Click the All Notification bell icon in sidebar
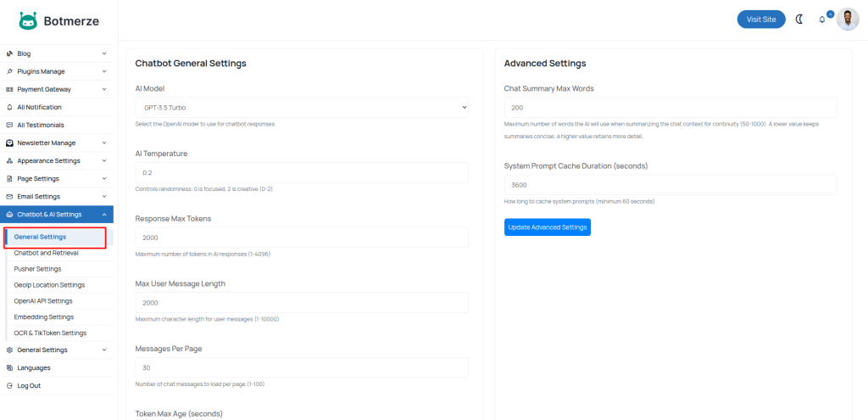868x420 pixels. coord(9,107)
